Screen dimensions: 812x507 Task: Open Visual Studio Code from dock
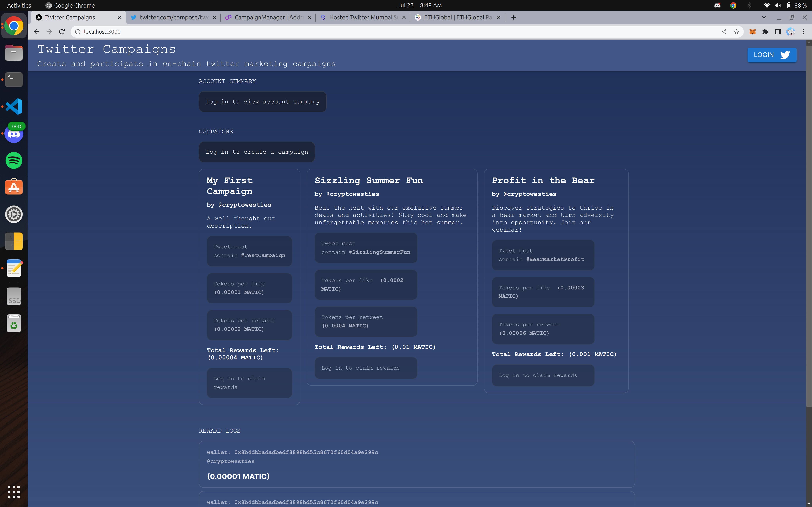pos(14,107)
